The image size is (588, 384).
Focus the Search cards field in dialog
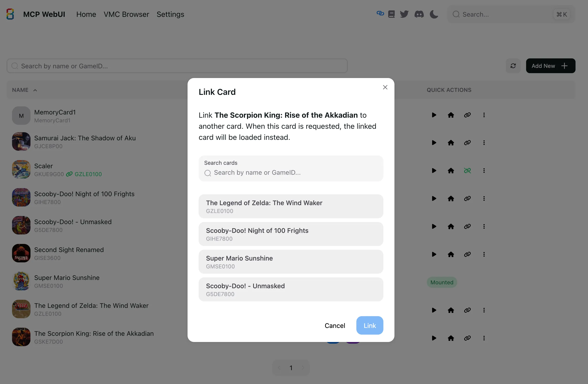tap(291, 168)
